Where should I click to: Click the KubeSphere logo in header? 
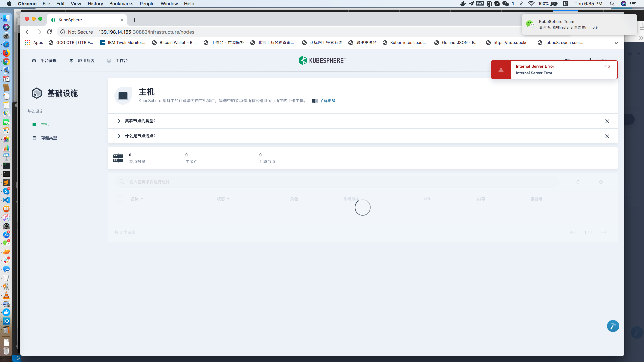[x=322, y=60]
